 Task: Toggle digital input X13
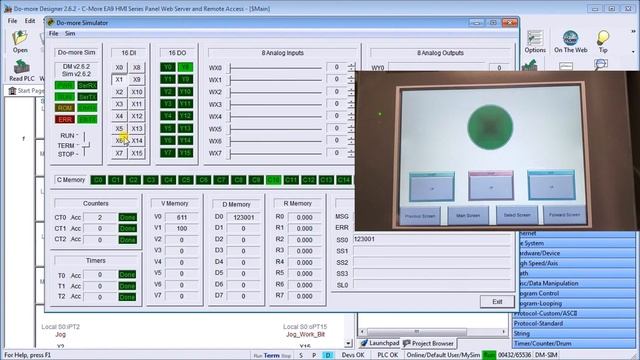click(137, 129)
